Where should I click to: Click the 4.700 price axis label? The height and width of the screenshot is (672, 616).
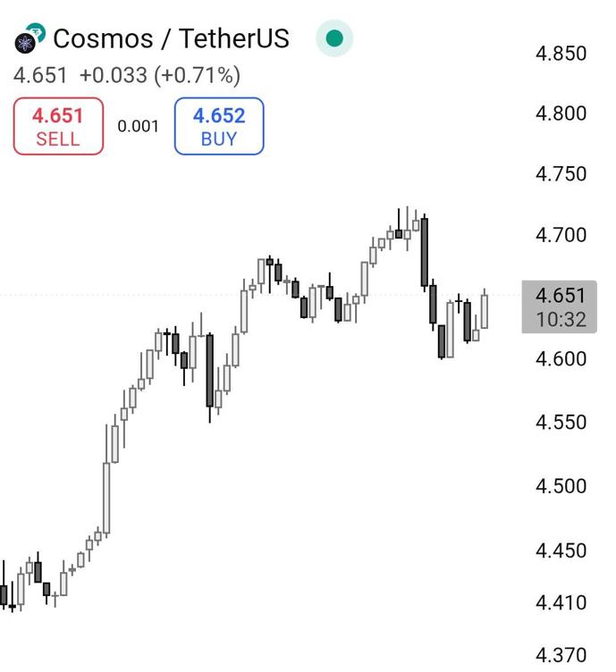pos(561,235)
